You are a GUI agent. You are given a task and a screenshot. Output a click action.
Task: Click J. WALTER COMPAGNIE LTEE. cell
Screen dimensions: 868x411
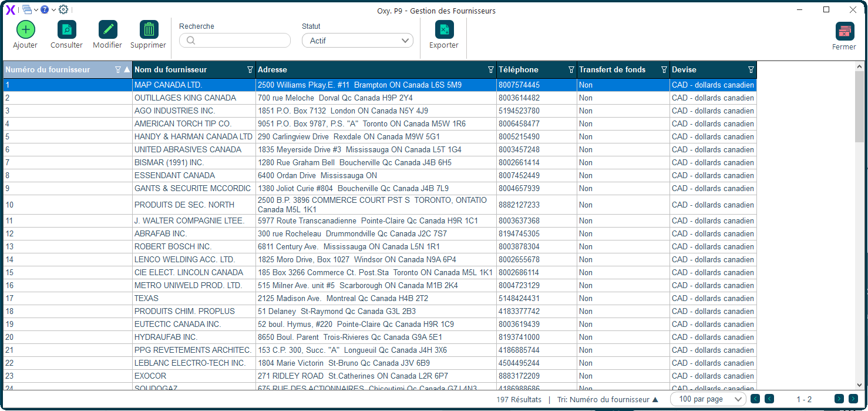(x=194, y=221)
